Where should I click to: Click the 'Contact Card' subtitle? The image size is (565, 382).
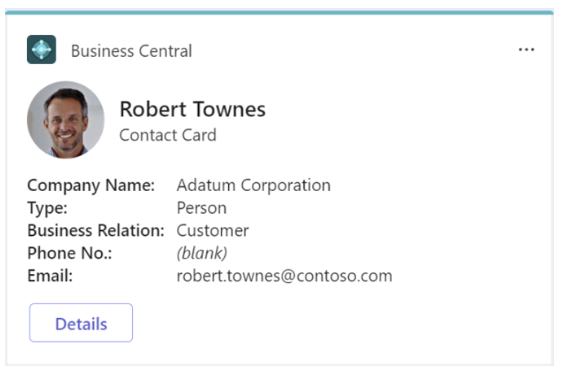point(168,136)
